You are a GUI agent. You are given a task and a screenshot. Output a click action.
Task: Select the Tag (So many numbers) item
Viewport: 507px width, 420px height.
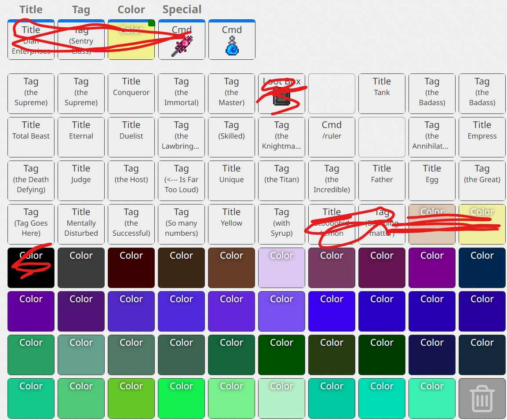tap(182, 224)
